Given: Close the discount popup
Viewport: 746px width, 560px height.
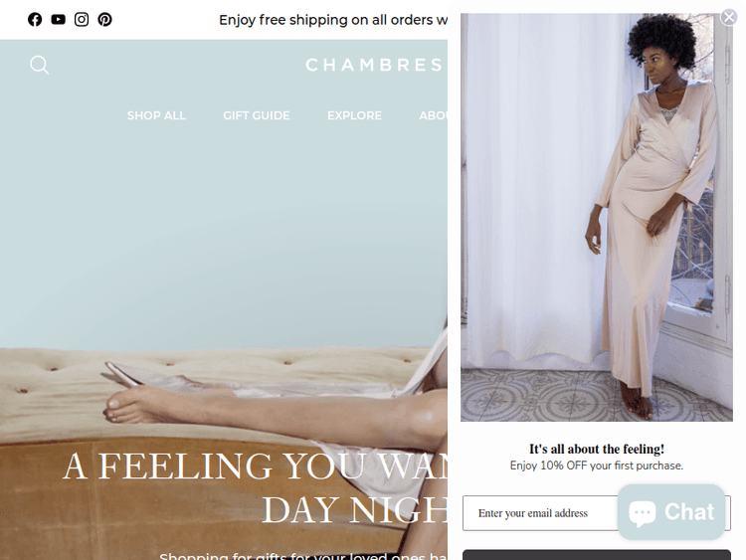Looking at the screenshot, I should click(x=728, y=17).
